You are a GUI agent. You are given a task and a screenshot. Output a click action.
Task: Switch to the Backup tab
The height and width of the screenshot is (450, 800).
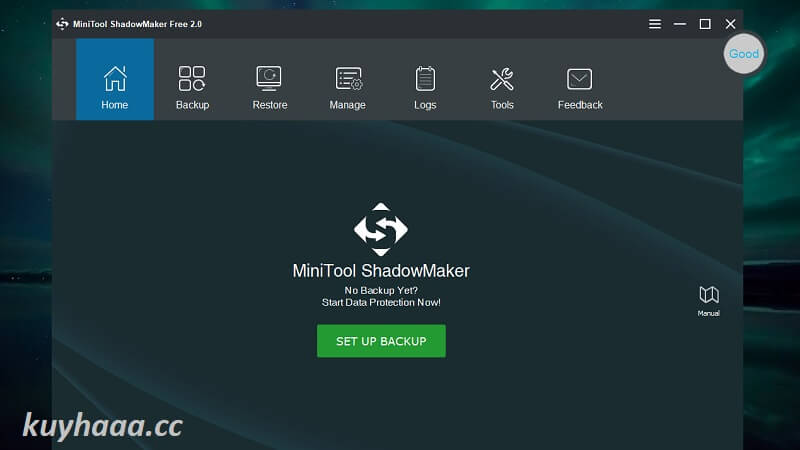pos(192,87)
